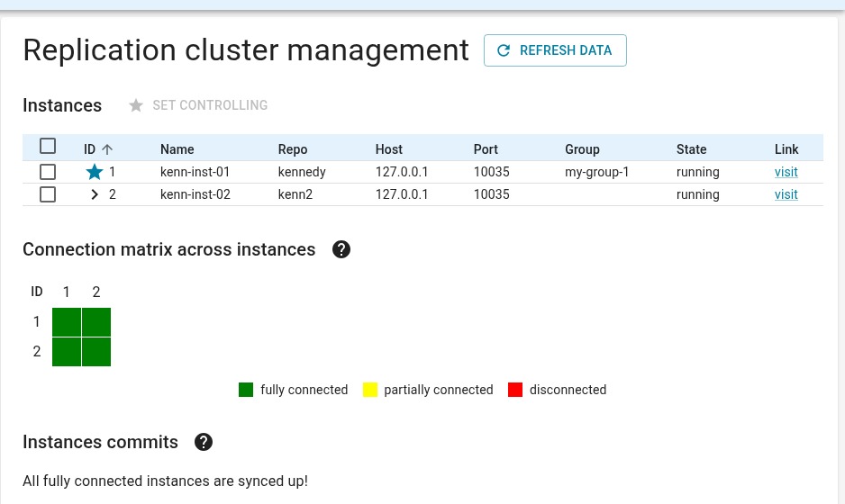The width and height of the screenshot is (845, 504).
Task: Toggle the select-all instances checkbox
Action: pyautogui.click(x=48, y=146)
